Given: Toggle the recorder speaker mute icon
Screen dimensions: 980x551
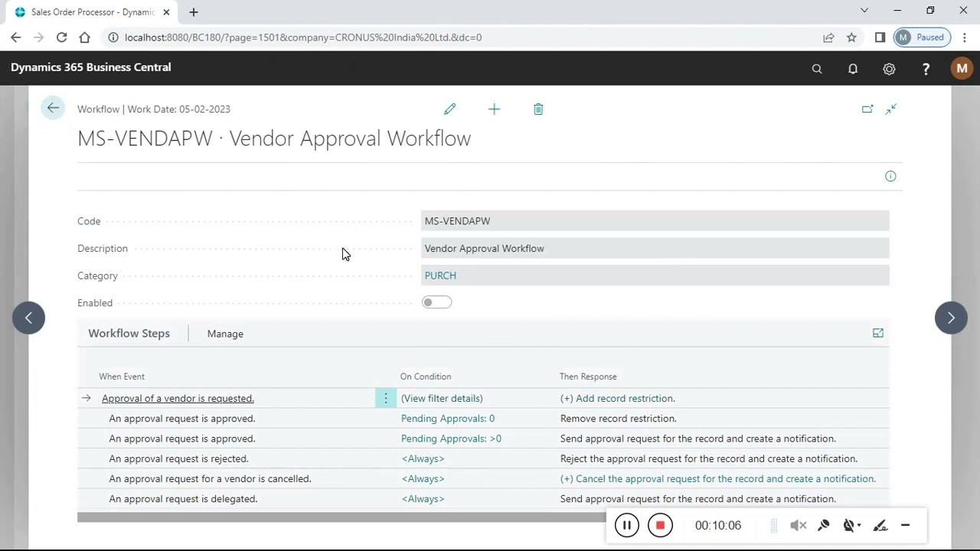Looking at the screenshot, I should tap(798, 525).
